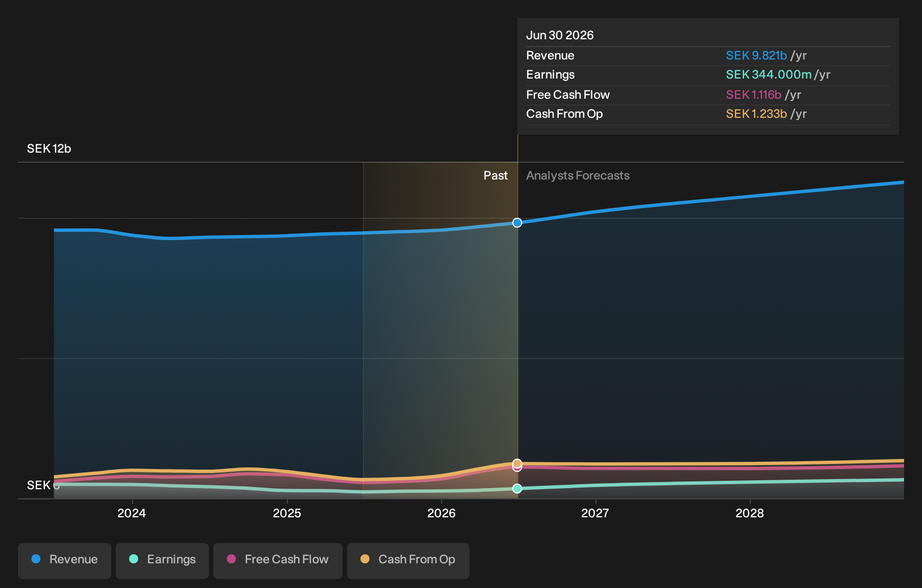This screenshot has width=922, height=588.
Task: Click the teal Earnings legend dot
Action: click(134, 559)
